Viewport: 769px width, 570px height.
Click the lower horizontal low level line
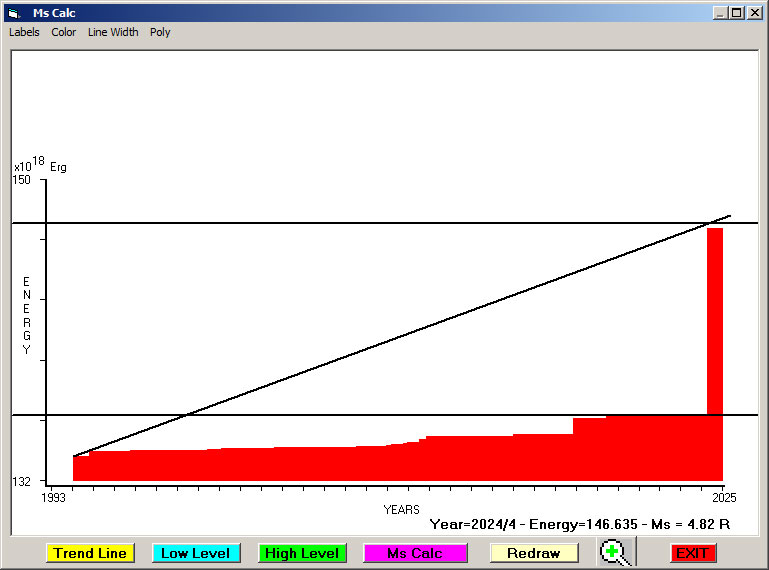300,414
